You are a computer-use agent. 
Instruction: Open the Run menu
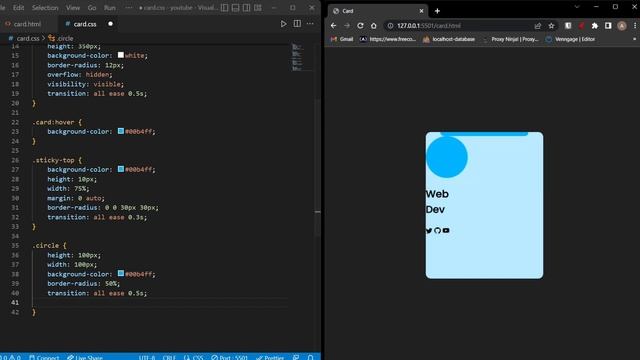pyautogui.click(x=109, y=7)
